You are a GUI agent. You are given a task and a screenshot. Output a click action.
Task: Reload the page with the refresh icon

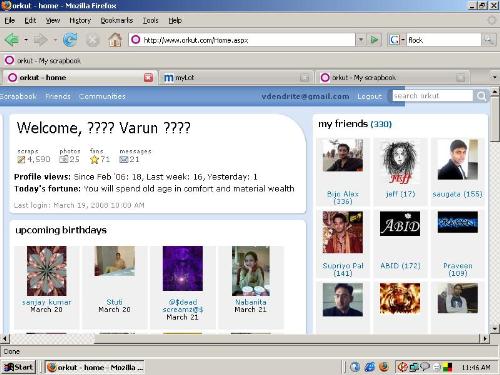click(70, 40)
